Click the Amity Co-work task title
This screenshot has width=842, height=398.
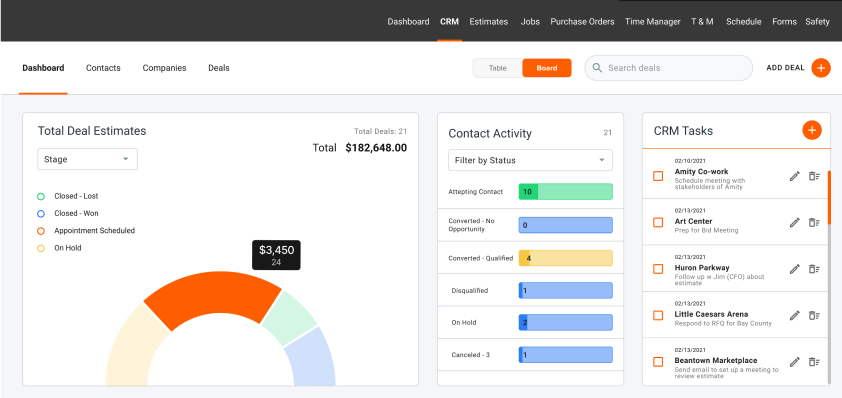pyautogui.click(x=701, y=172)
